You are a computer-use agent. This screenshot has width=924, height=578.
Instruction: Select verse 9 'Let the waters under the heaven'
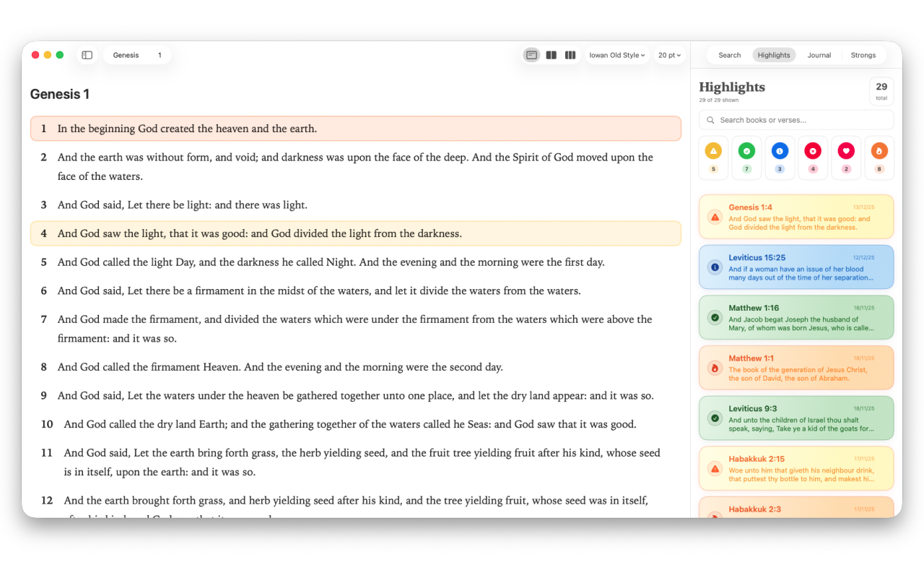[x=355, y=396]
